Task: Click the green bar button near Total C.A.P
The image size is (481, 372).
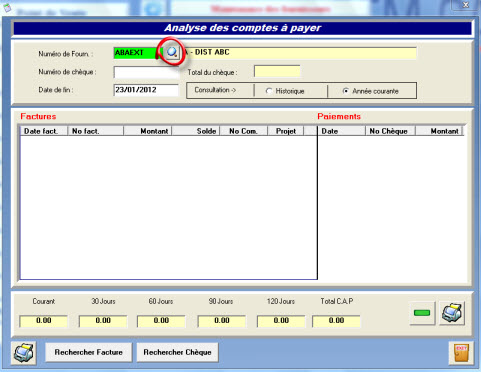Action: coord(422,313)
